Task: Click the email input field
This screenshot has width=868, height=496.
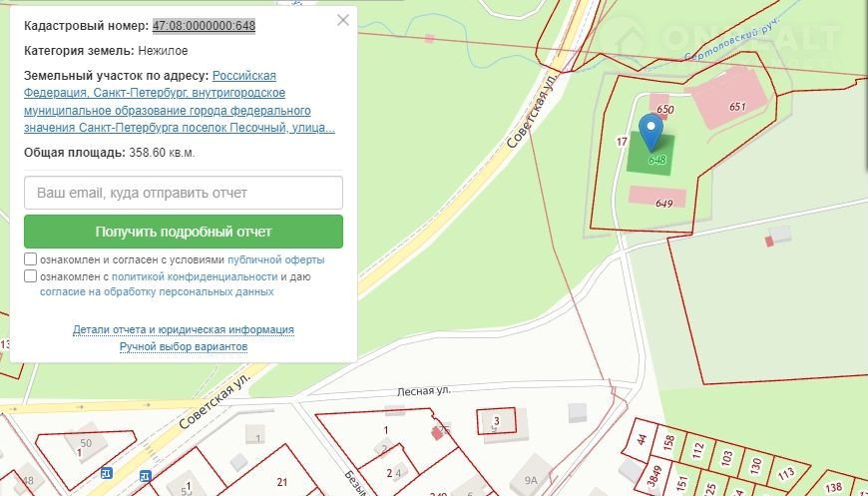Action: (x=184, y=193)
